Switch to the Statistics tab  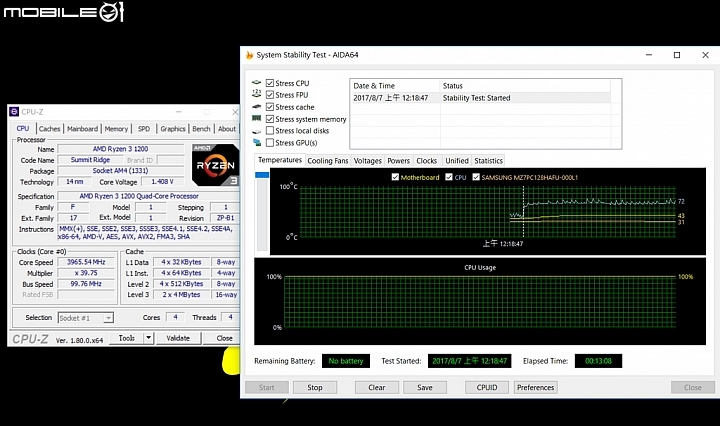click(489, 161)
